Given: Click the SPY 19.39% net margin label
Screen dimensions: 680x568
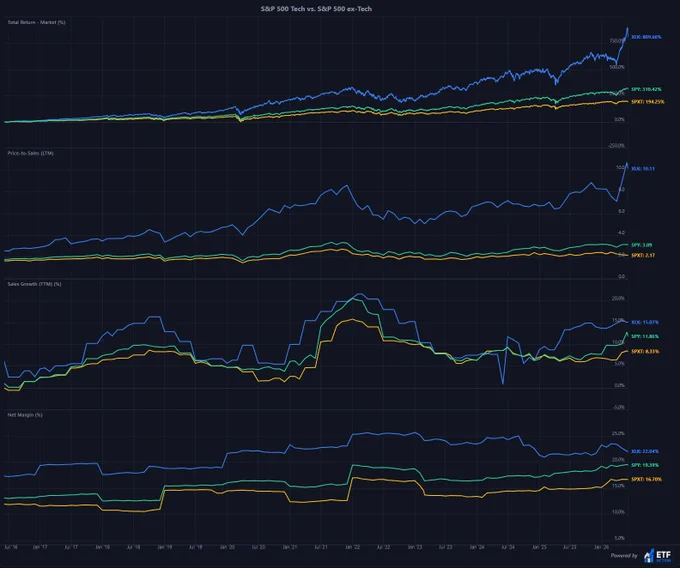Looking at the screenshot, I should 645,465.
